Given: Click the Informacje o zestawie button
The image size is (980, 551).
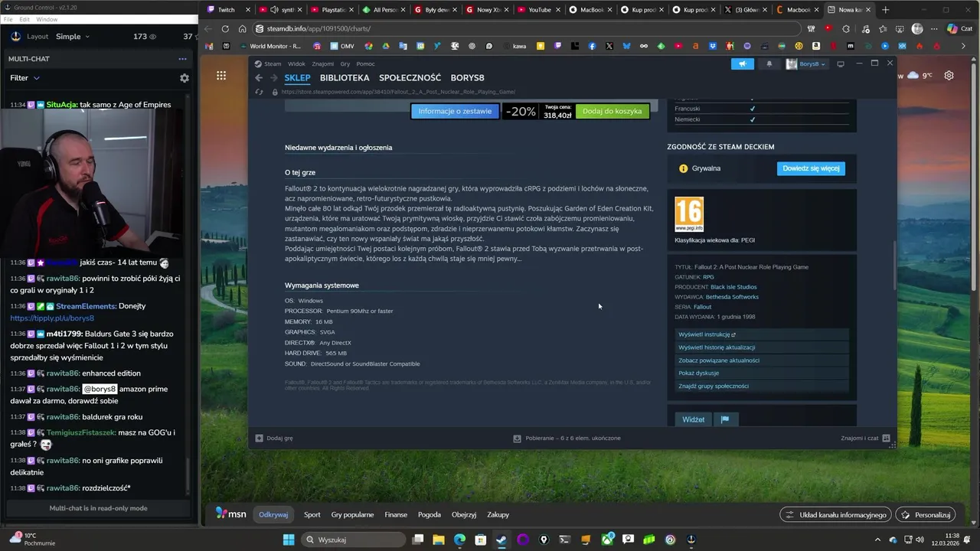Looking at the screenshot, I should (x=455, y=112).
